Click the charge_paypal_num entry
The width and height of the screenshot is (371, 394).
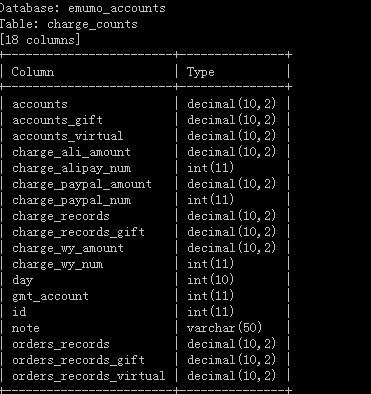[x=71, y=200]
